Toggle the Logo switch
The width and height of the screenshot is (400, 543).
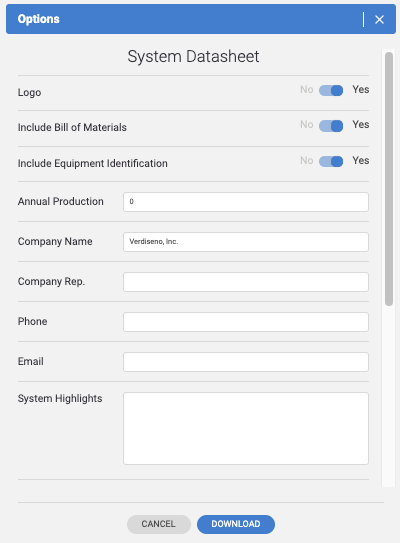[331, 90]
